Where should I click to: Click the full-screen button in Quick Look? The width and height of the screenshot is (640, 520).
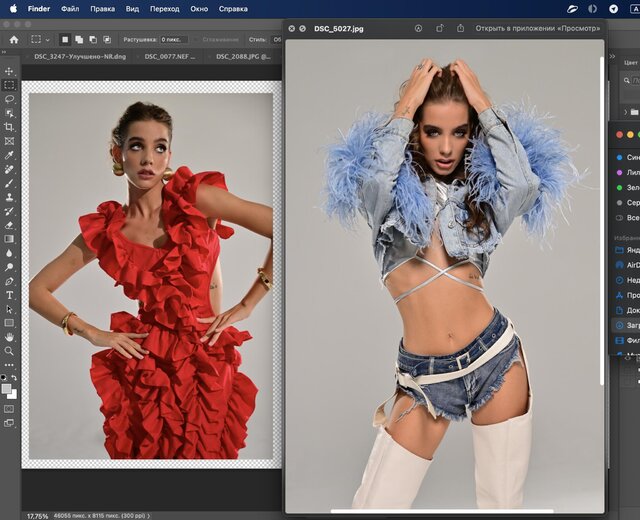coord(302,28)
